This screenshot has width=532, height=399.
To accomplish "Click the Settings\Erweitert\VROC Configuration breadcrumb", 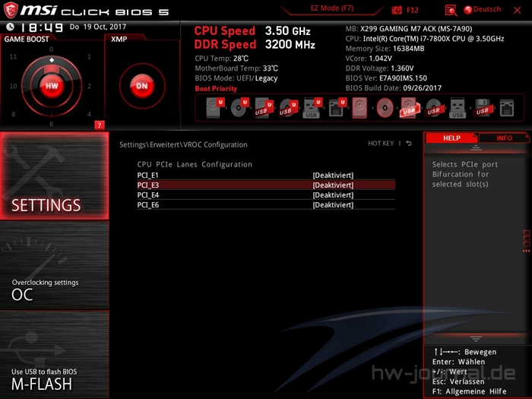I will tap(183, 145).
